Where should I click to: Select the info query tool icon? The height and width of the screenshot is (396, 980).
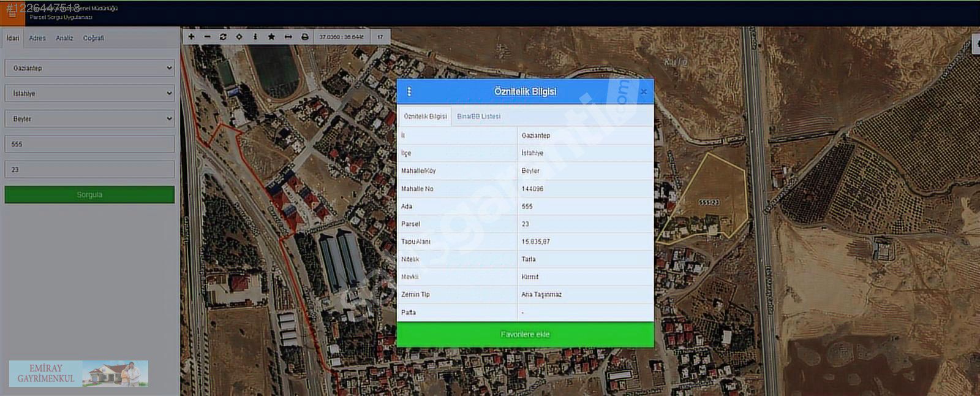(255, 37)
